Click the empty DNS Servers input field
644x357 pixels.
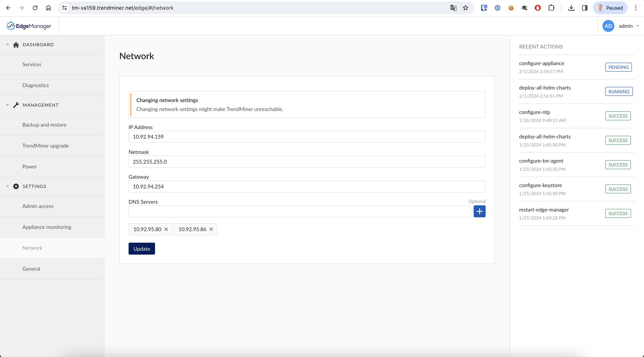pyautogui.click(x=298, y=211)
